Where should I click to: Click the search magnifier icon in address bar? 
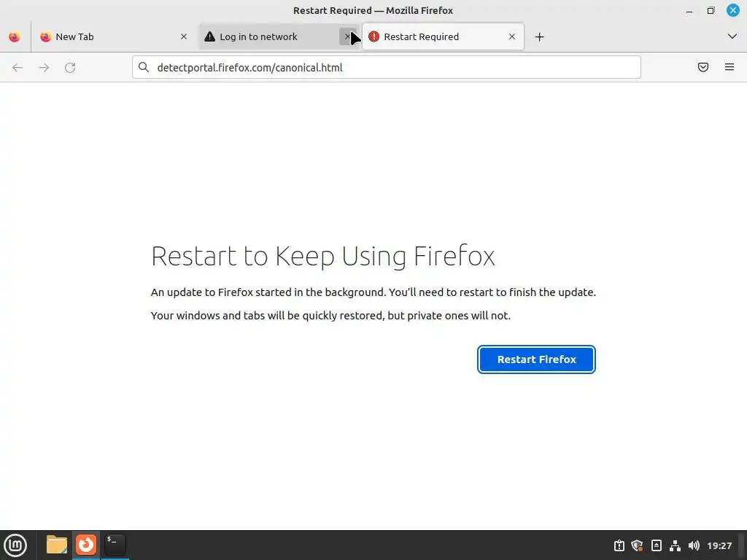pyautogui.click(x=144, y=68)
